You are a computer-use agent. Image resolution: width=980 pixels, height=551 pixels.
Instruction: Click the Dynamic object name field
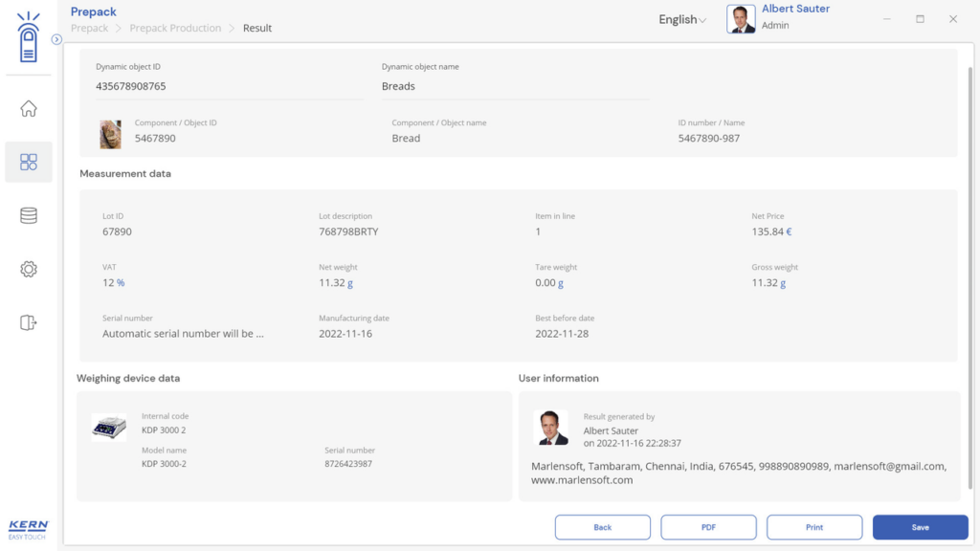point(516,86)
